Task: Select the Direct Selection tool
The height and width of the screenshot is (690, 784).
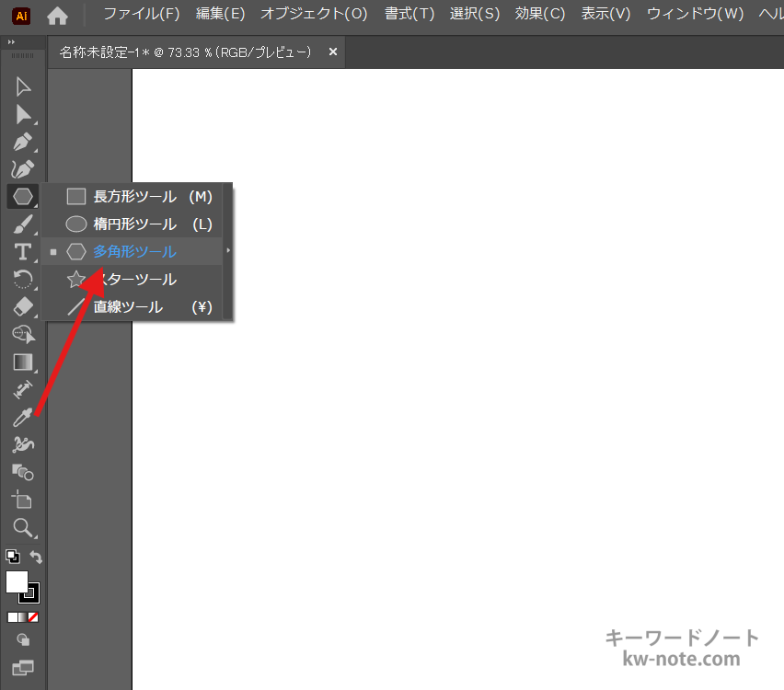Action: 23,115
